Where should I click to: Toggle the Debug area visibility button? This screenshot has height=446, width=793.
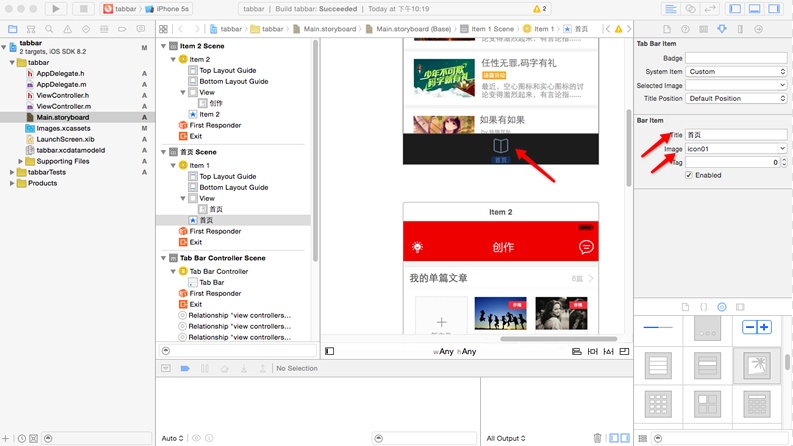coord(755,9)
